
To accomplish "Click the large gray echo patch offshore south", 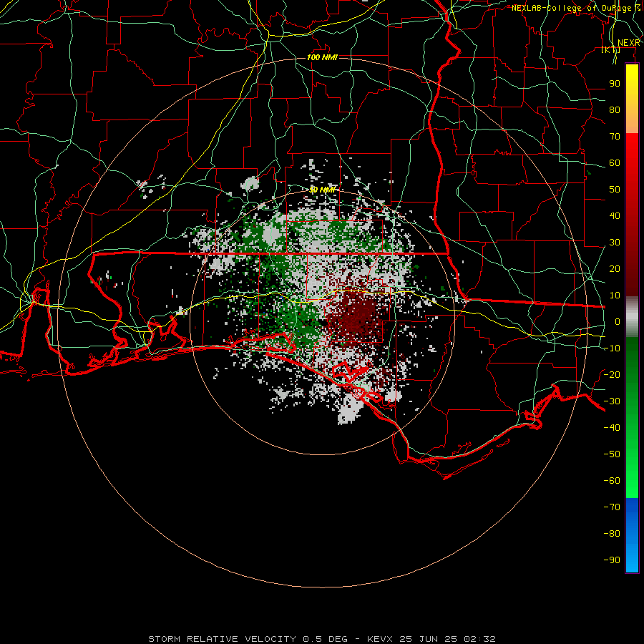I will click(x=351, y=409).
